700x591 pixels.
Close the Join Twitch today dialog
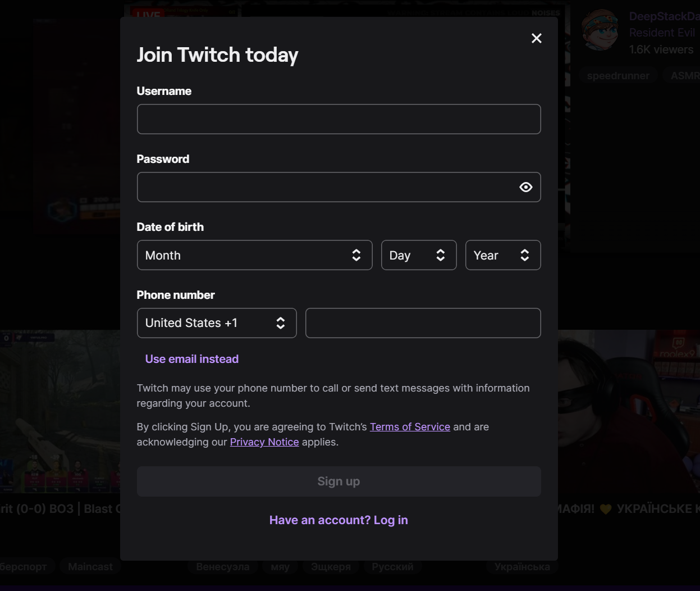click(537, 38)
